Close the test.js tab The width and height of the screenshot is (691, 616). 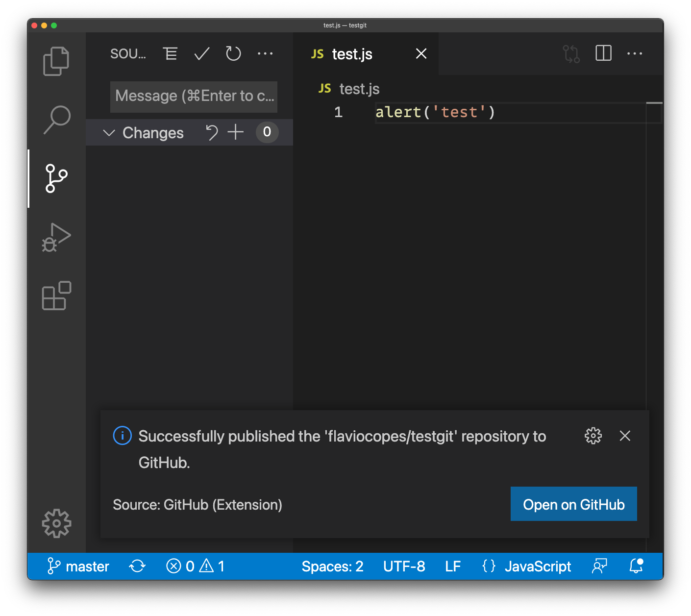pos(421,54)
